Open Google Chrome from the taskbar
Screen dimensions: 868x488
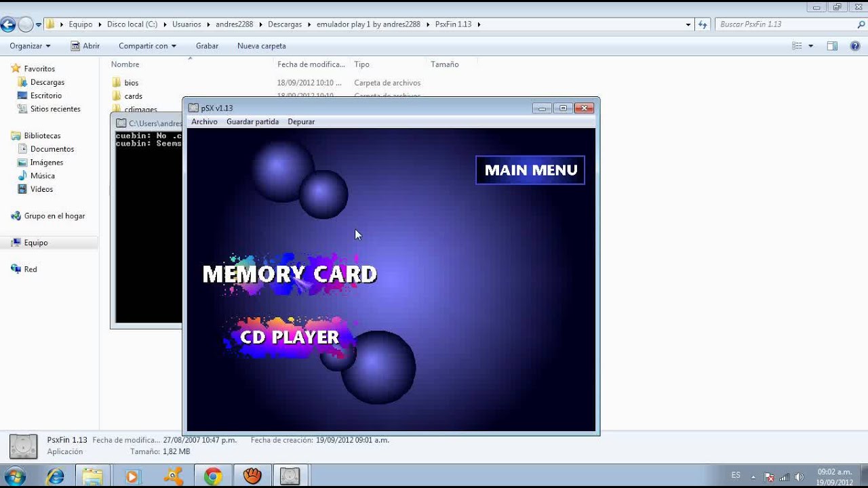coord(213,476)
